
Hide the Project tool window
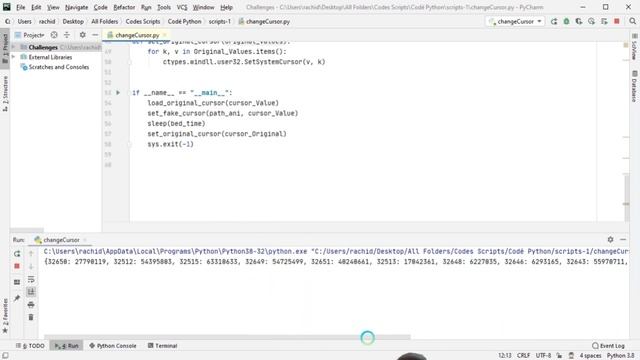click(95, 35)
